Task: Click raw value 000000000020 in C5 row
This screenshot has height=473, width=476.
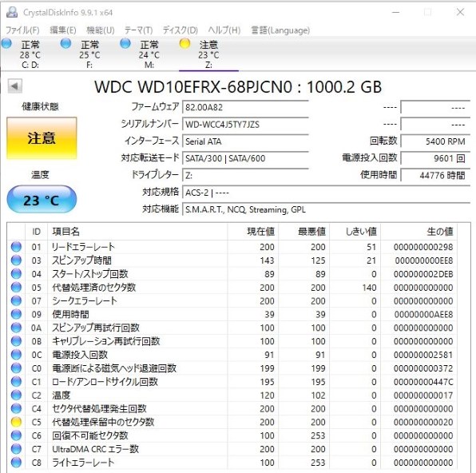Action: (423, 422)
